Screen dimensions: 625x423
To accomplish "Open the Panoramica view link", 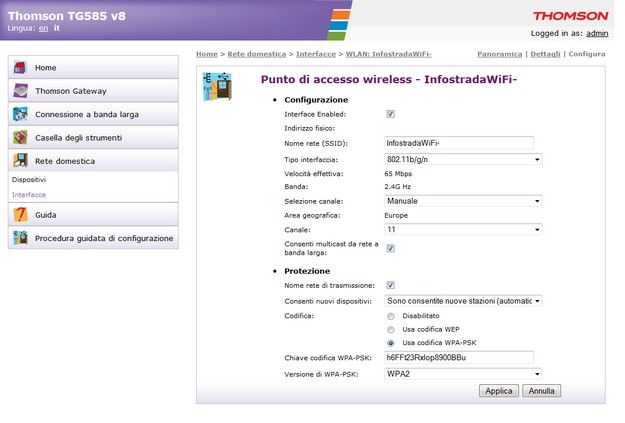I will 499,54.
